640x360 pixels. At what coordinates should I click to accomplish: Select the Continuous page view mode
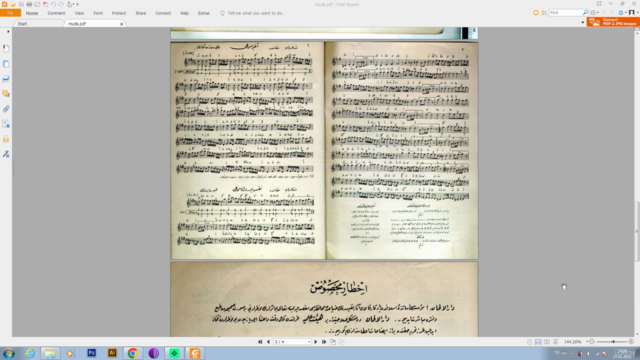[x=538, y=342]
